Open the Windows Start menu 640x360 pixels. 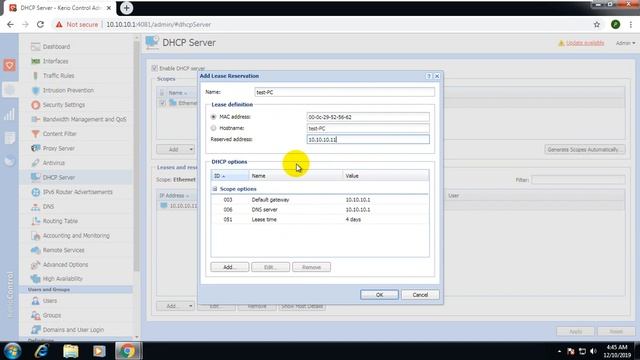pos(12,351)
